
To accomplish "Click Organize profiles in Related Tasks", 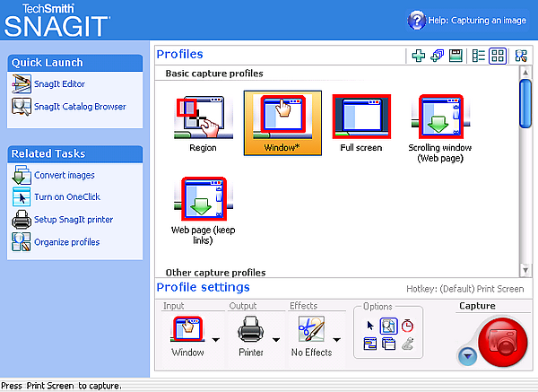I will click(56, 242).
